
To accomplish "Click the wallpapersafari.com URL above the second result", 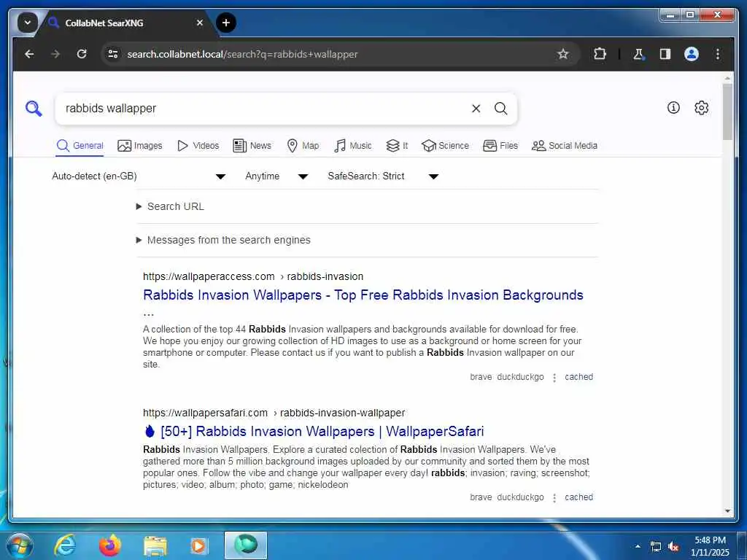I will pyautogui.click(x=274, y=413).
